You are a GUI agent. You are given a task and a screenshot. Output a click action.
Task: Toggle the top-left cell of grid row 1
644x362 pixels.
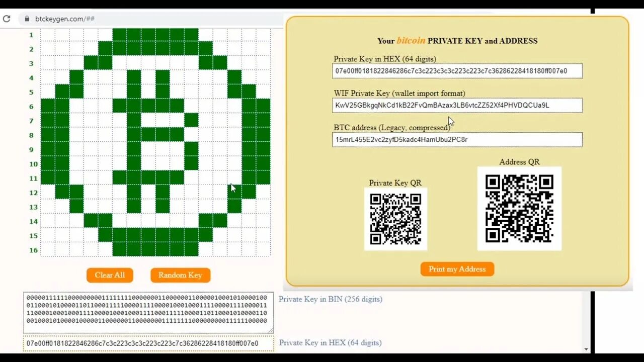48,35
